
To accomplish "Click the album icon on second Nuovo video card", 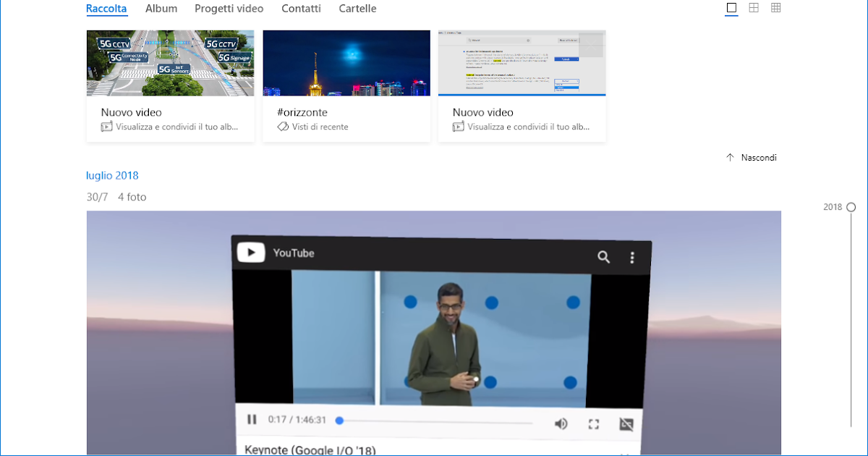I will tap(456, 126).
